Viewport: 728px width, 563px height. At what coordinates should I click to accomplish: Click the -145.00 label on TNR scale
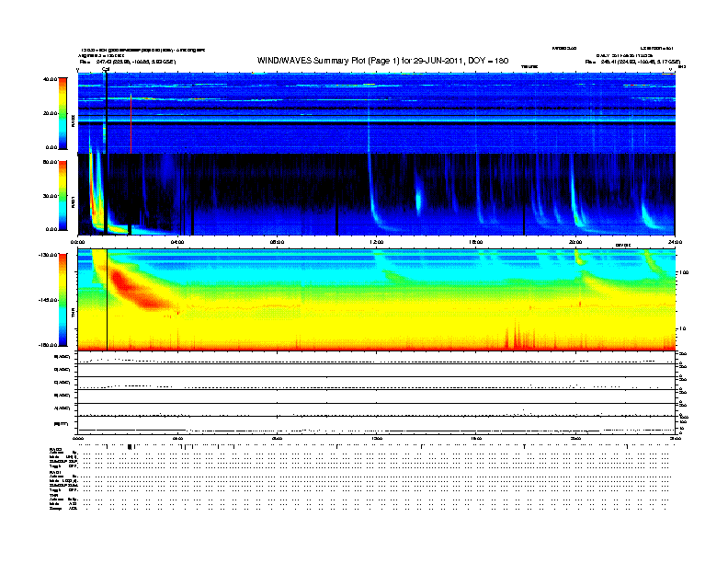tap(48, 300)
